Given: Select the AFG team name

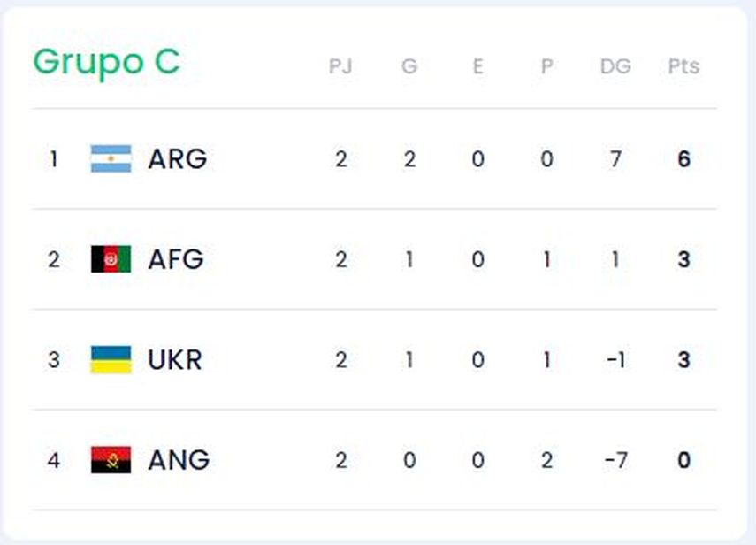Looking at the screenshot, I should [176, 259].
